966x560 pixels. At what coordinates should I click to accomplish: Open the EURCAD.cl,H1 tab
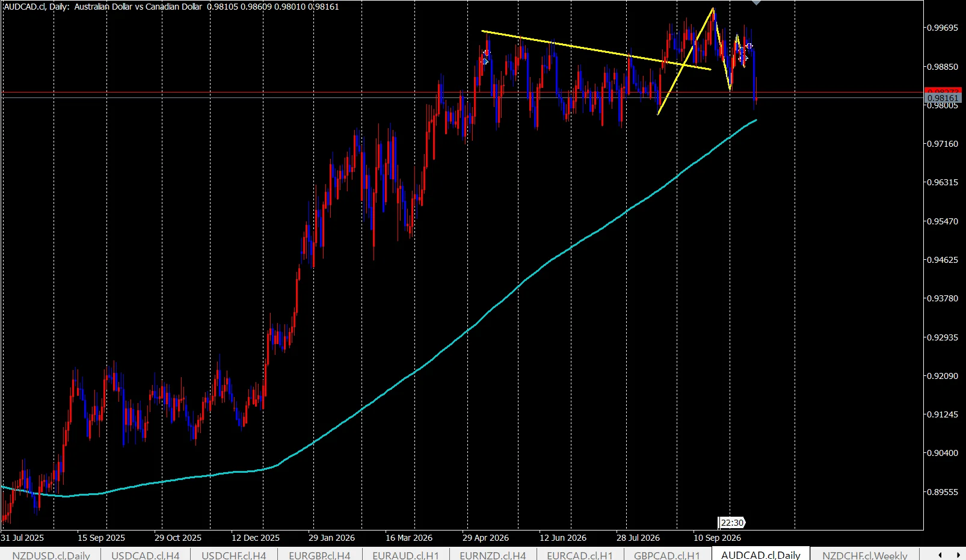(x=579, y=555)
